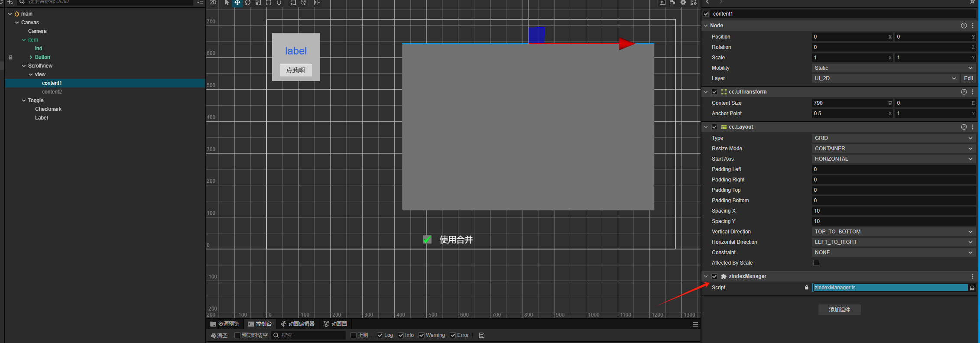The width and height of the screenshot is (980, 343).
Task: Click the console search input field
Action: (x=309, y=335)
